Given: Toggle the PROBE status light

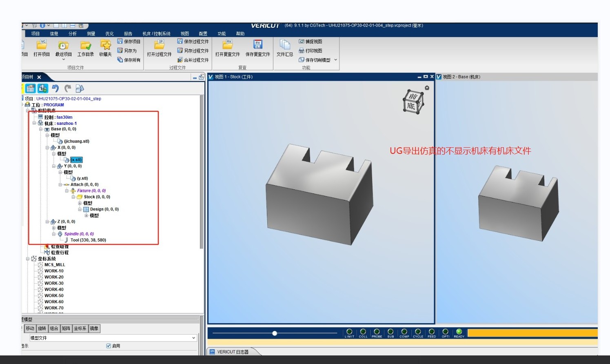Looking at the screenshot, I should (377, 331).
